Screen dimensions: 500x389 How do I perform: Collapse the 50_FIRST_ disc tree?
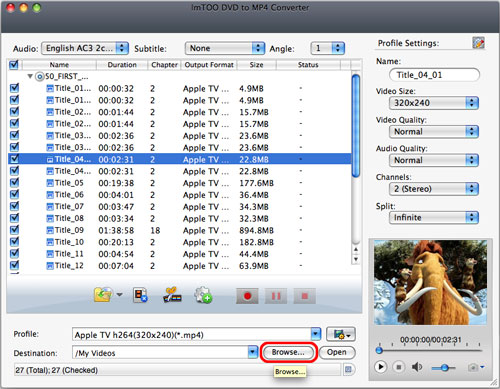(x=30, y=76)
